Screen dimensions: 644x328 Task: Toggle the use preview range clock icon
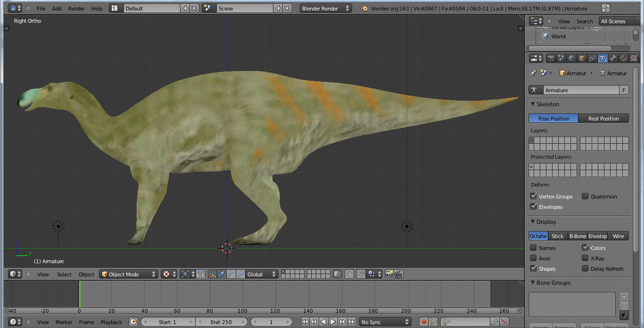133,322
